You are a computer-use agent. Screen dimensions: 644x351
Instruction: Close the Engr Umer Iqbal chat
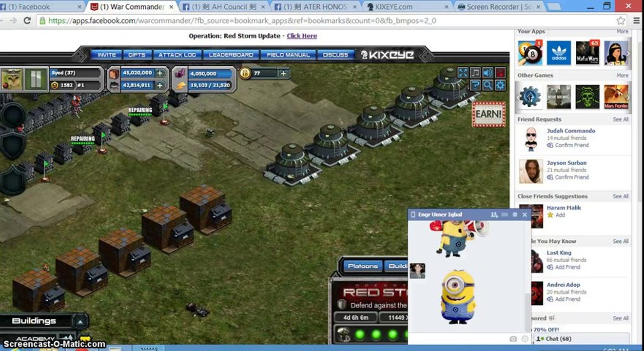[x=525, y=214]
